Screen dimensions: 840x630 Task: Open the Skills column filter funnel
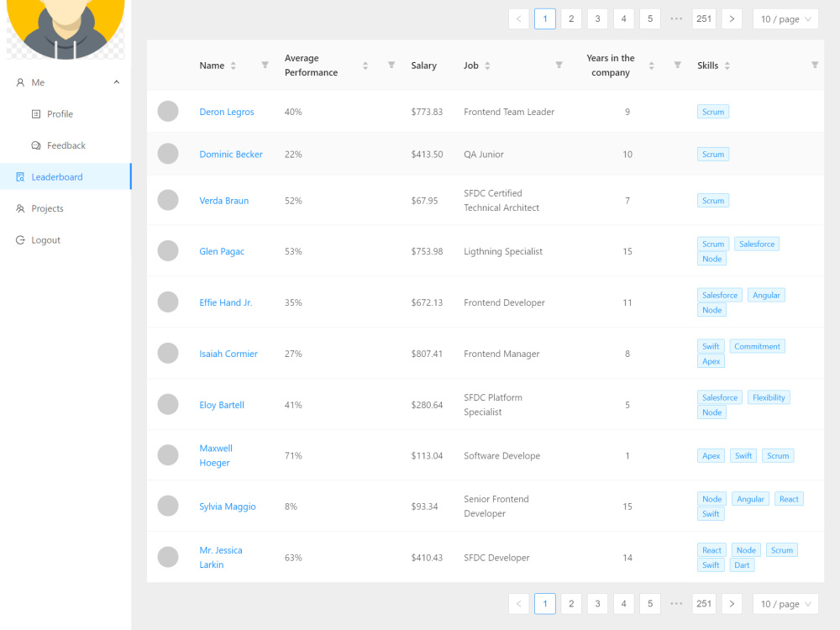815,65
